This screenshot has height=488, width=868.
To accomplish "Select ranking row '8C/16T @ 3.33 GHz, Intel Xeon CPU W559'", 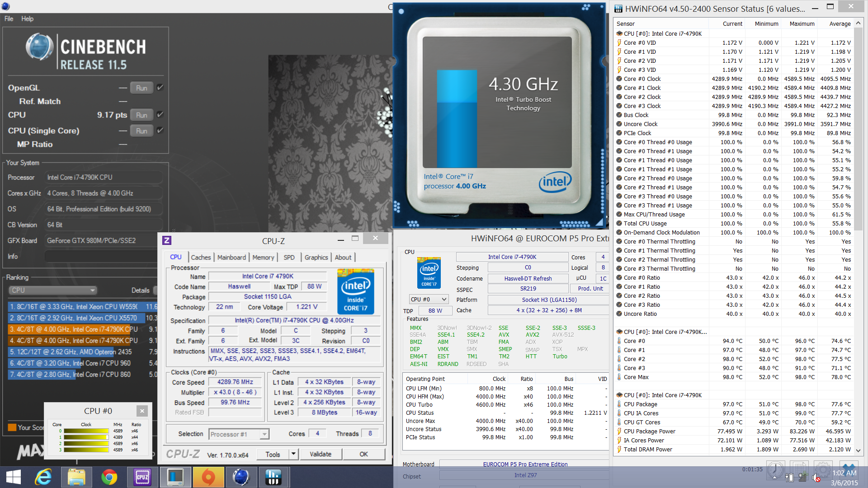I will 83,306.
